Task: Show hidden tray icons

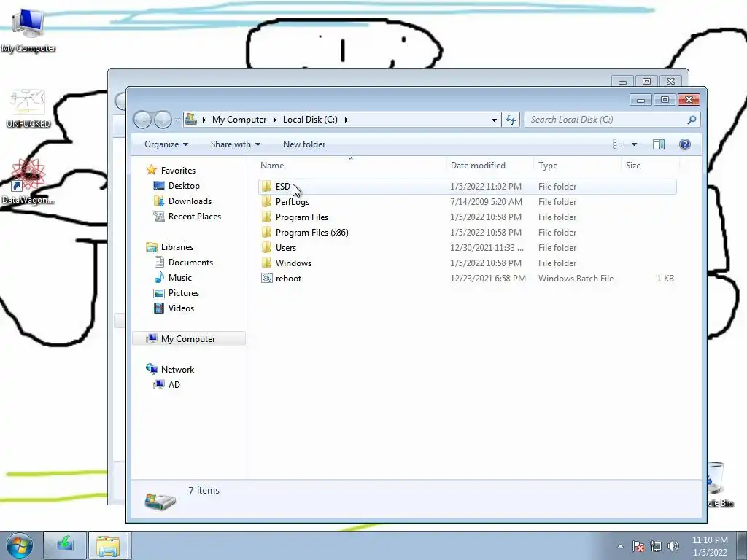Action: 620,546
